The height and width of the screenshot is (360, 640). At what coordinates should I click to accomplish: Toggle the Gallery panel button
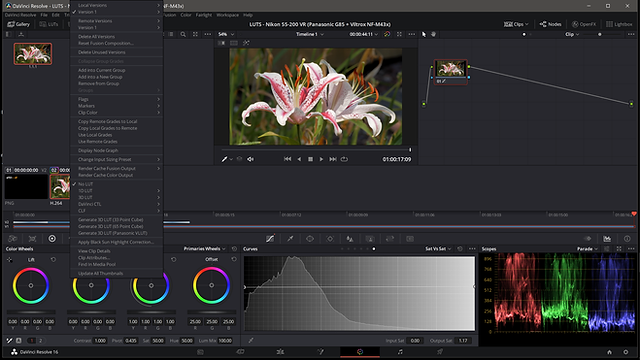pyautogui.click(x=19, y=24)
